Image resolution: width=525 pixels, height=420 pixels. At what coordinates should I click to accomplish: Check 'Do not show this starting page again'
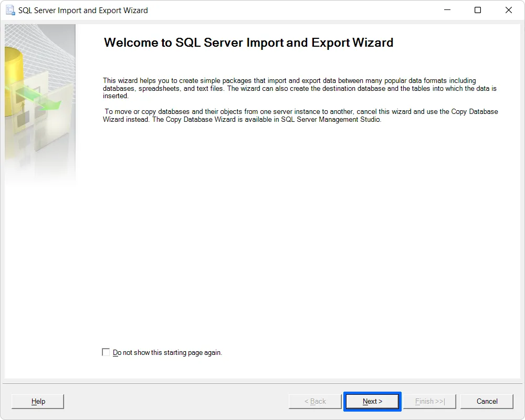click(106, 352)
